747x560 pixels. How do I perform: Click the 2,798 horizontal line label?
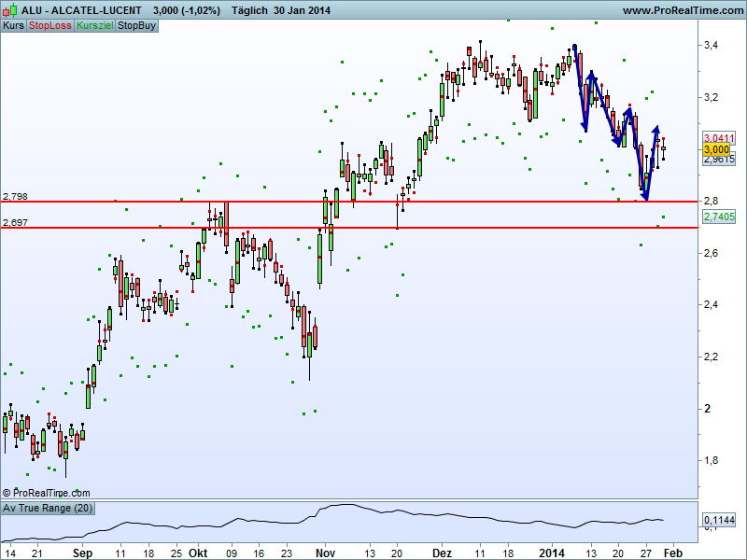15,196
